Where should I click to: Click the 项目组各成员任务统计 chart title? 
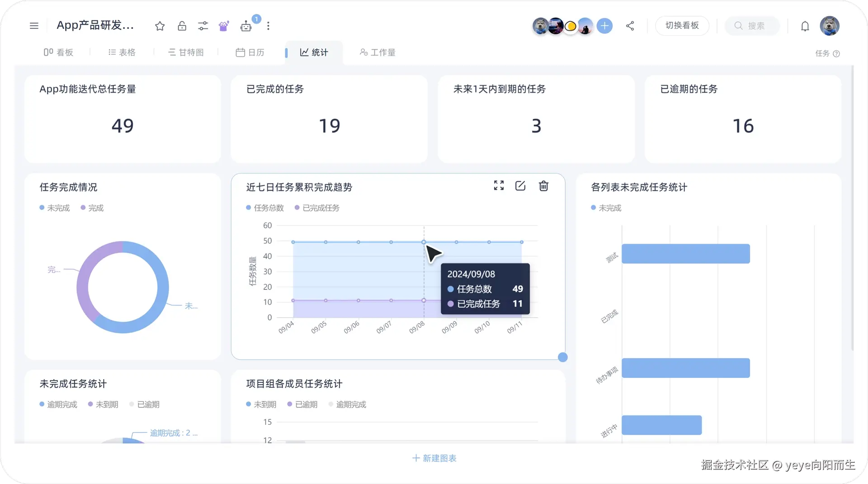294,384
